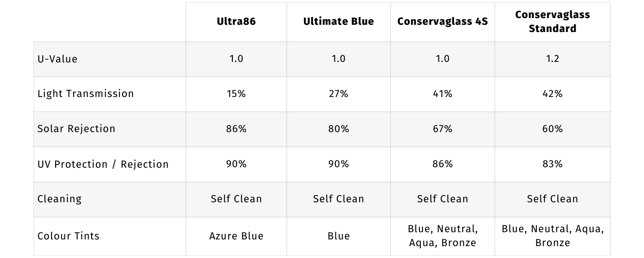This screenshot has width=644, height=258.
Task: Select the Colour Tints row label
Action: pyautogui.click(x=69, y=236)
